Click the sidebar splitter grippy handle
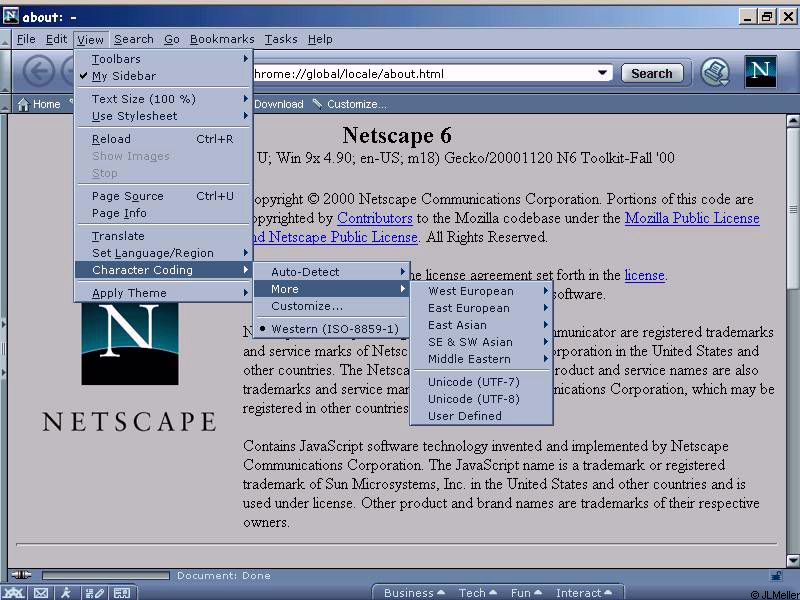The width and height of the screenshot is (800, 600). [4, 348]
